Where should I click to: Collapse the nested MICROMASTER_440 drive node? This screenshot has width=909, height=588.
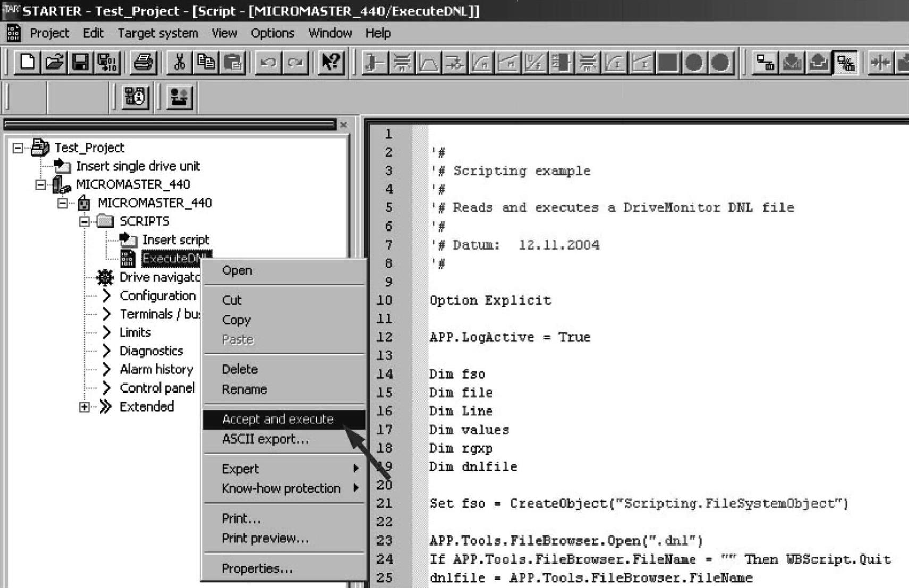tap(63, 203)
